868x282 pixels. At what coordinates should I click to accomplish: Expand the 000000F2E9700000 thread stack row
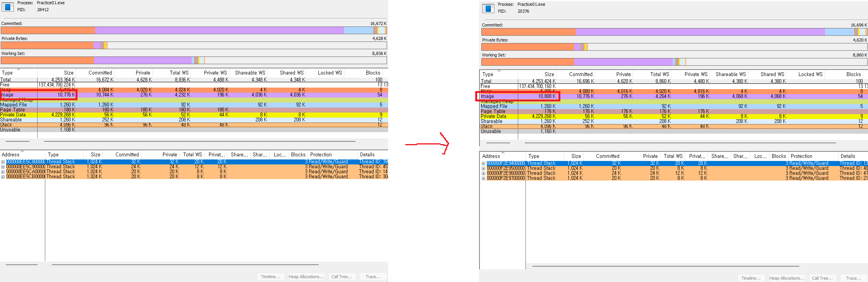pos(483,178)
